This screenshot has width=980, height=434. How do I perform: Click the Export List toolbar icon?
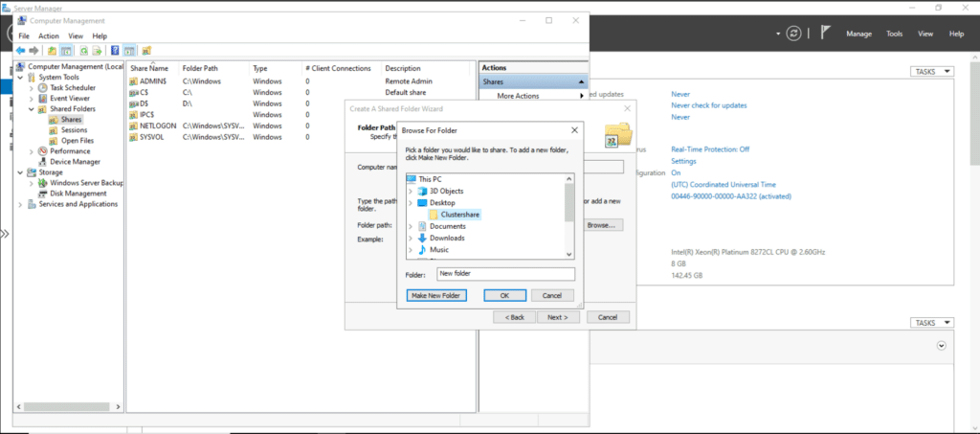(99, 50)
